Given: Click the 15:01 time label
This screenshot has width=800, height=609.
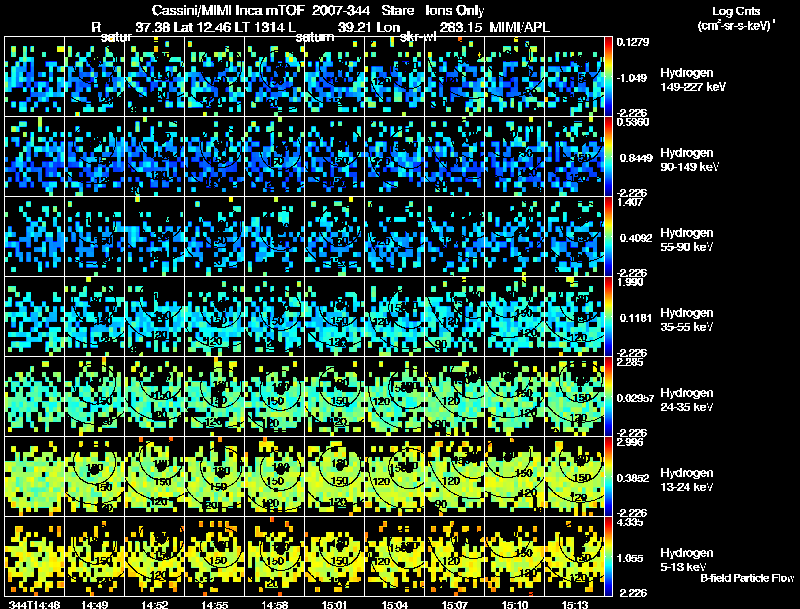Looking at the screenshot, I should click(334, 604).
